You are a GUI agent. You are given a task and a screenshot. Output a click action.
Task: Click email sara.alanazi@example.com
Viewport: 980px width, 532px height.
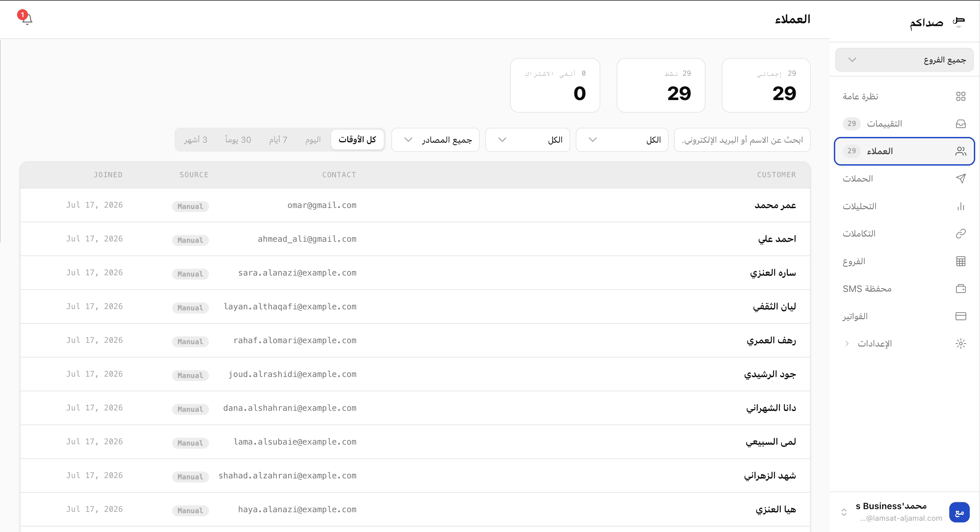point(297,273)
